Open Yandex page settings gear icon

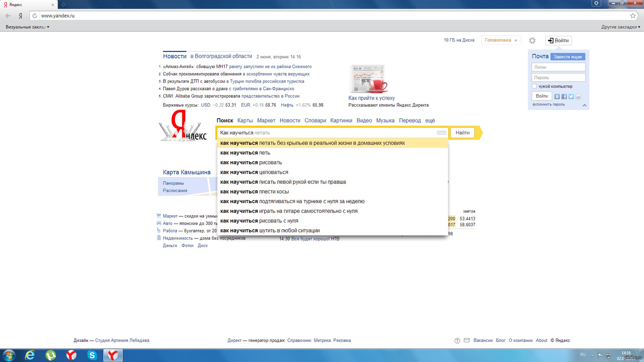tap(532, 41)
